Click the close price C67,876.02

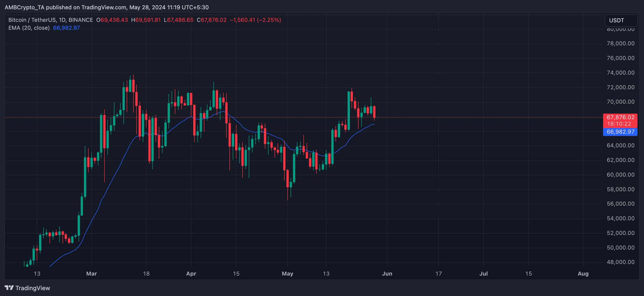coord(212,20)
